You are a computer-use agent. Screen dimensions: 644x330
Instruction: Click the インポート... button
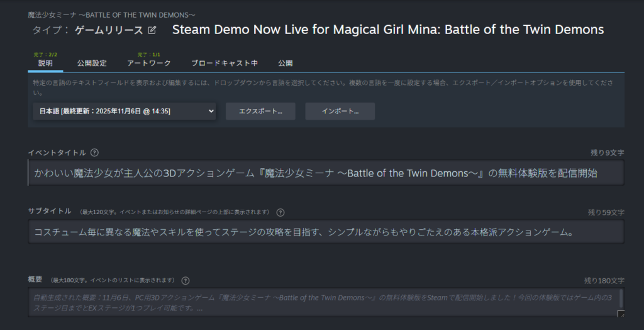[x=340, y=111]
